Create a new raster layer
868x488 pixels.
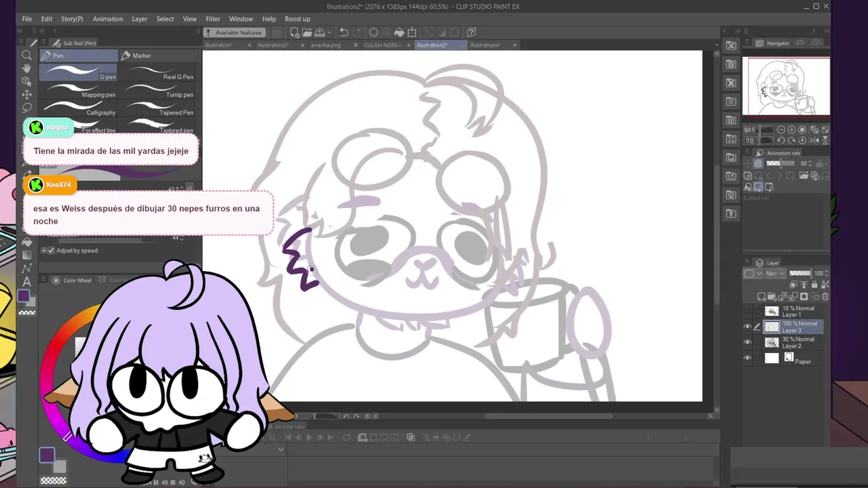762,297
